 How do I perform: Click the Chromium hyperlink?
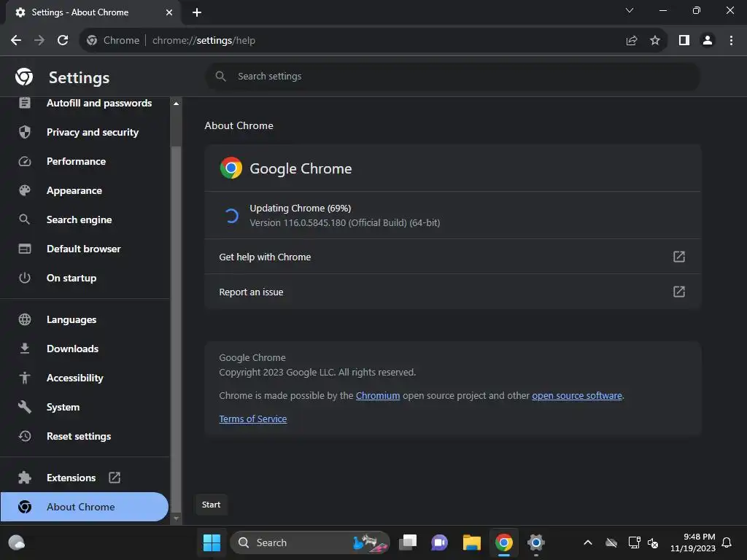[x=378, y=396]
